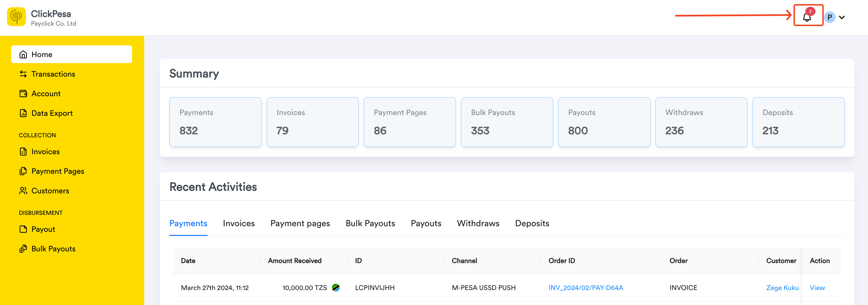This screenshot has width=868, height=305.
Task: Click the ClickPesa logo icon
Action: (x=16, y=16)
